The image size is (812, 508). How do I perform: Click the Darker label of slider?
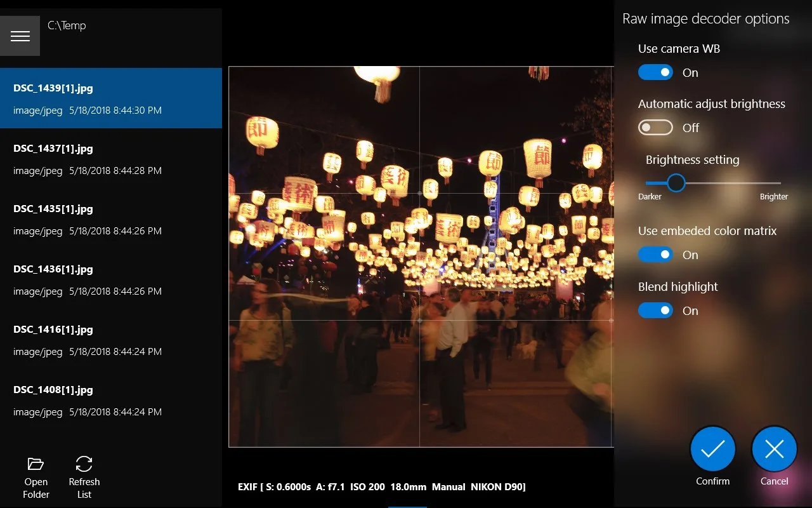click(650, 197)
